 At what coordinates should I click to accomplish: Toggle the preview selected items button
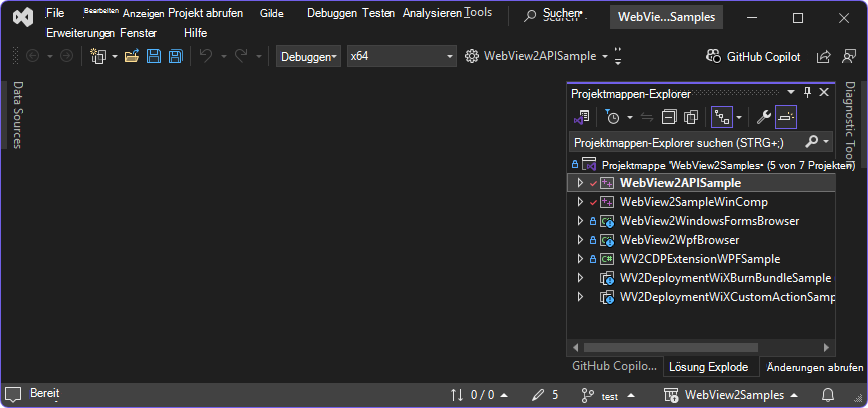[786, 117]
